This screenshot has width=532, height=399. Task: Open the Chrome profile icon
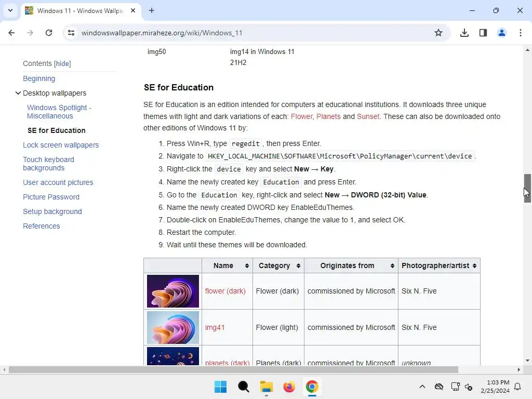[502, 33]
